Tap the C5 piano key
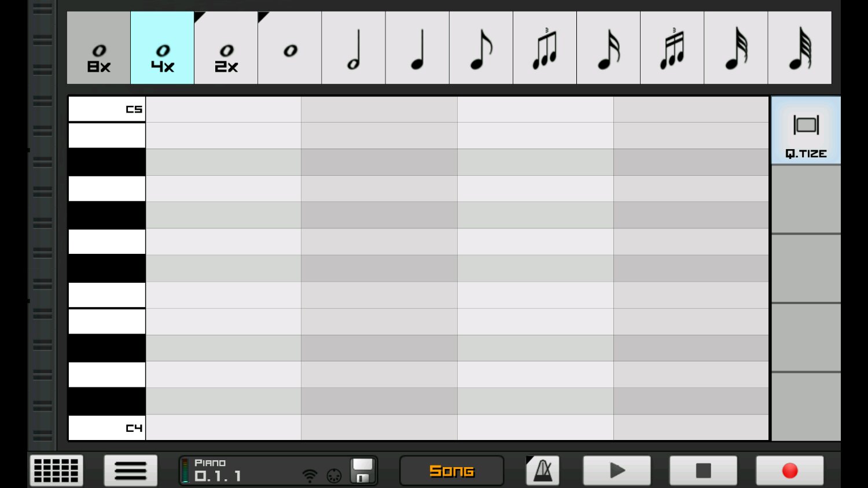Viewport: 868px width, 488px height. pyautogui.click(x=107, y=109)
